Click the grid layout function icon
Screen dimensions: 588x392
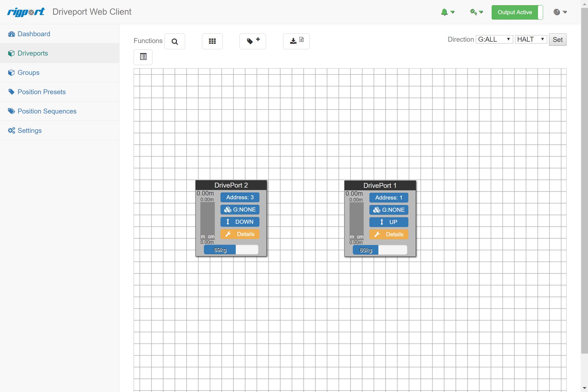[x=212, y=41]
